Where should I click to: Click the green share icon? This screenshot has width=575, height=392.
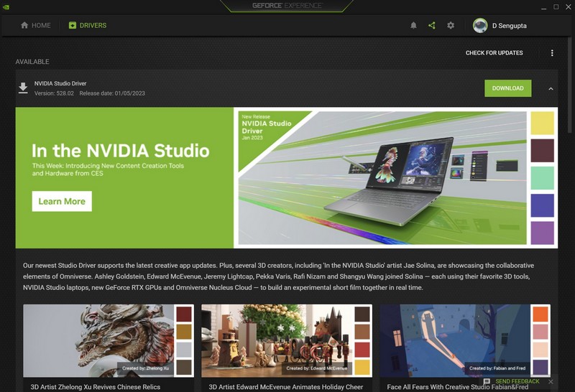pyautogui.click(x=432, y=25)
